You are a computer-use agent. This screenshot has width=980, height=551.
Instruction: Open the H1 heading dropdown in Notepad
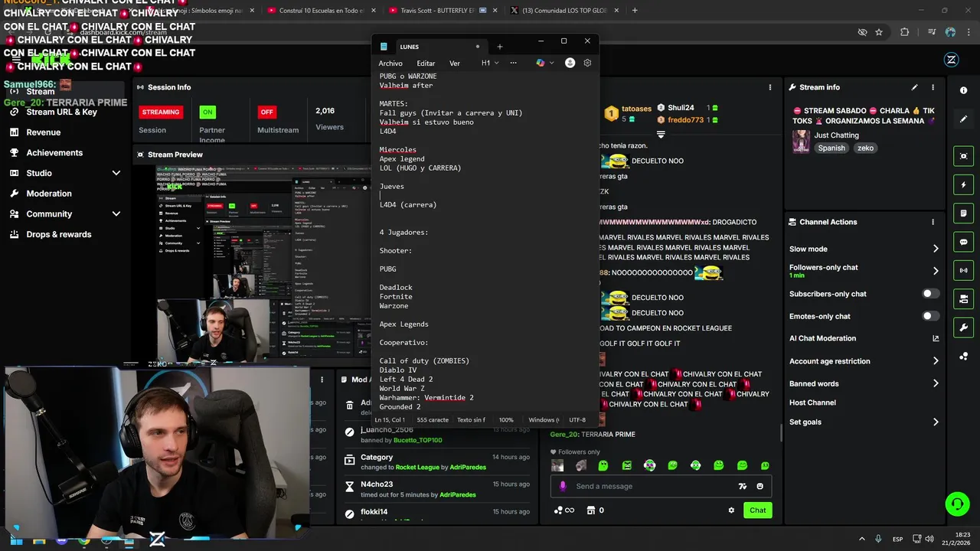pos(490,63)
